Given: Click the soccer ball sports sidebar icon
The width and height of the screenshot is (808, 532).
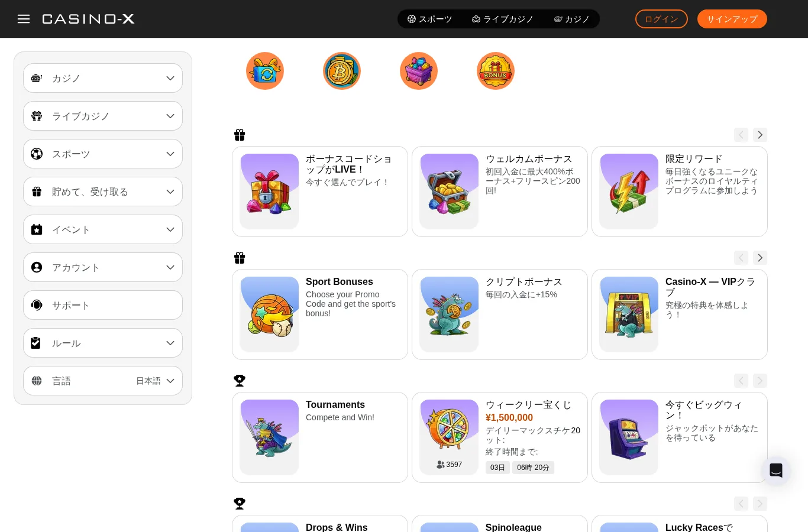Looking at the screenshot, I should pos(37,154).
